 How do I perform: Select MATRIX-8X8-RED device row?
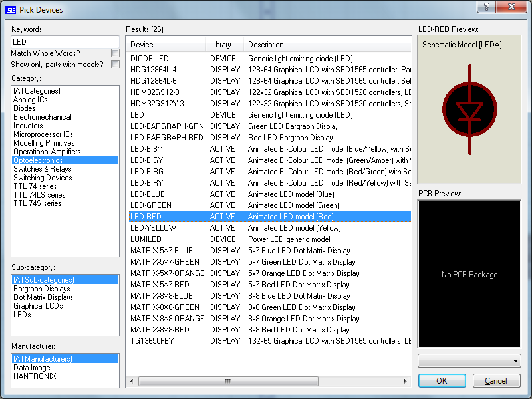[270, 330]
